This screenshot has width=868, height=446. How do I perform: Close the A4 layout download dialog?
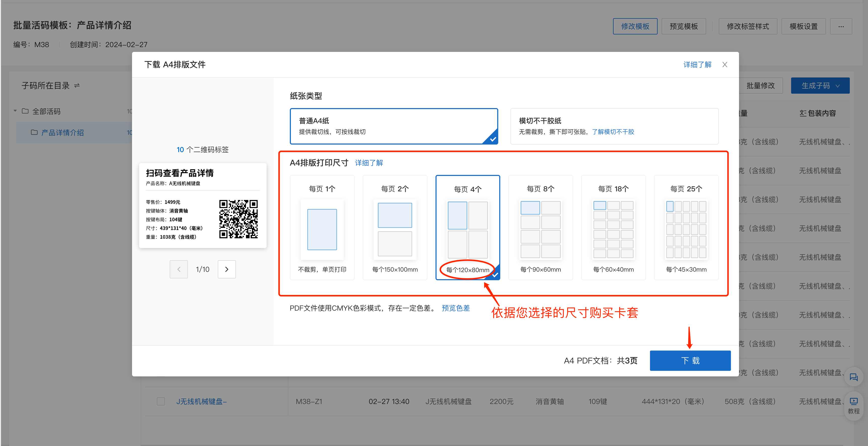725,64
